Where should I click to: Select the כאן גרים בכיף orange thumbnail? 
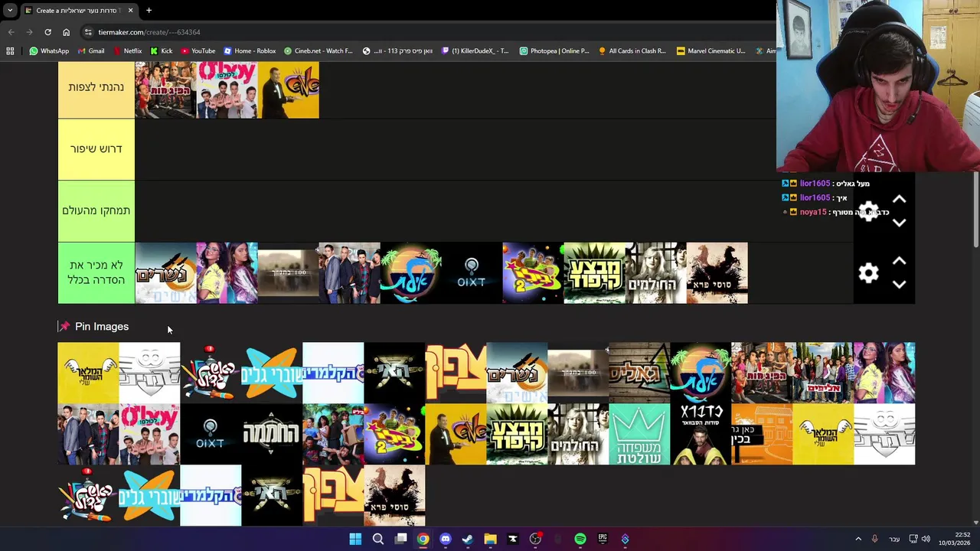pos(762,434)
